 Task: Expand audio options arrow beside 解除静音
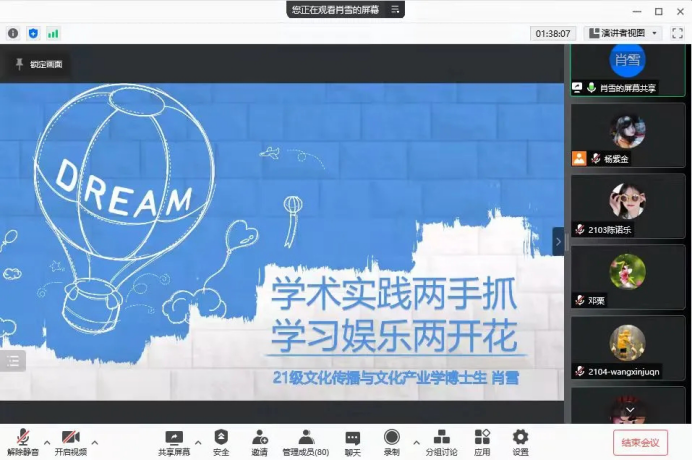[46, 442]
